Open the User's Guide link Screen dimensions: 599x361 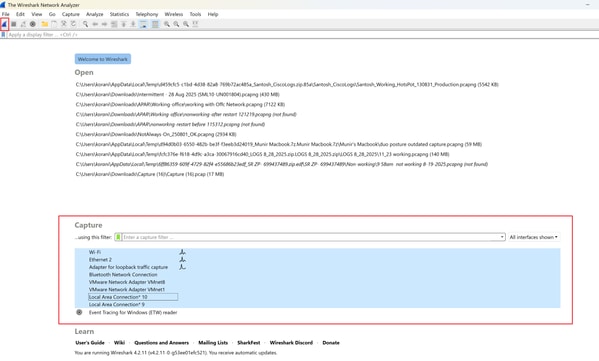[x=90, y=343]
